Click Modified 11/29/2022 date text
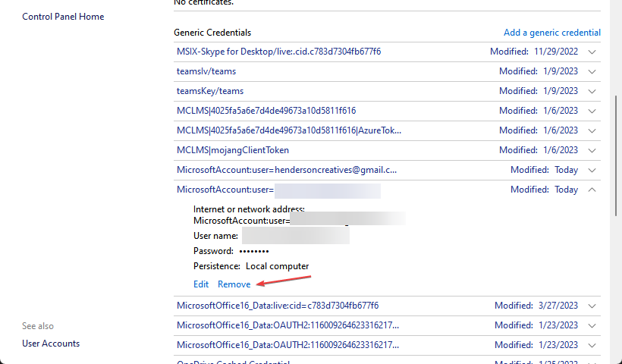622x364 pixels. [x=534, y=52]
